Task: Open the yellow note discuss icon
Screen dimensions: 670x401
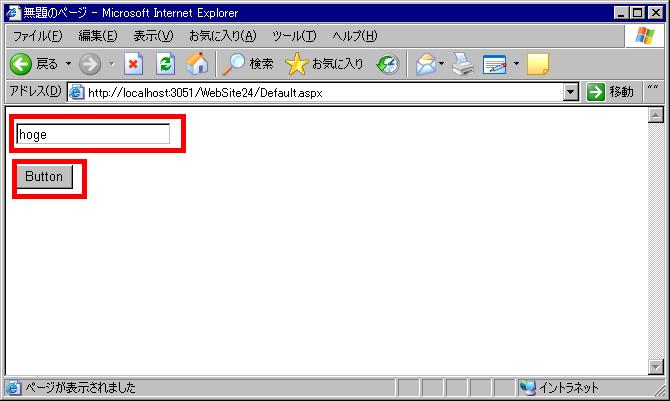Action: coord(538,64)
